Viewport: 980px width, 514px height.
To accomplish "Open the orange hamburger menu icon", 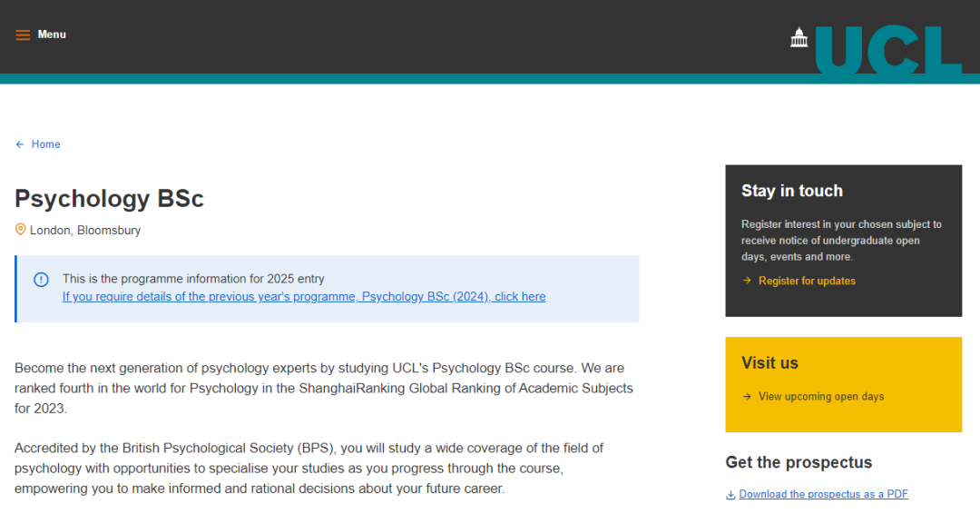I will pos(23,35).
